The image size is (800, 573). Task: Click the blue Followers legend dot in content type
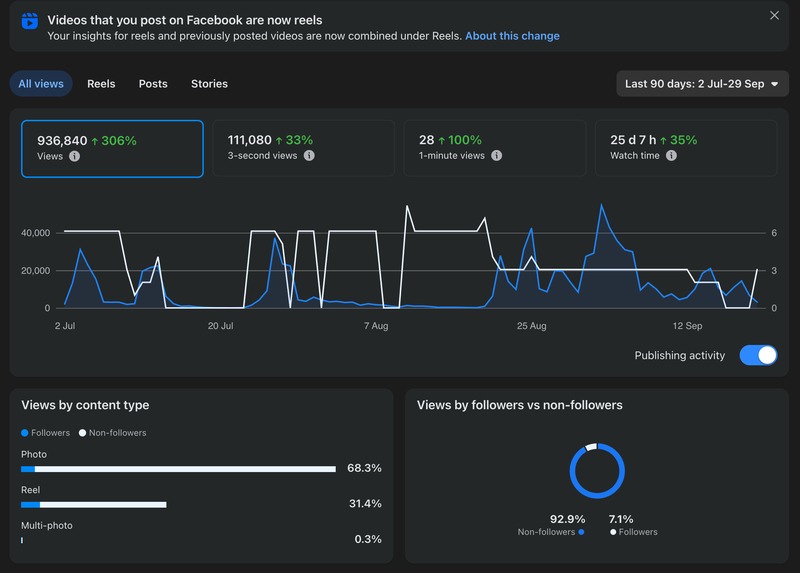(x=24, y=433)
